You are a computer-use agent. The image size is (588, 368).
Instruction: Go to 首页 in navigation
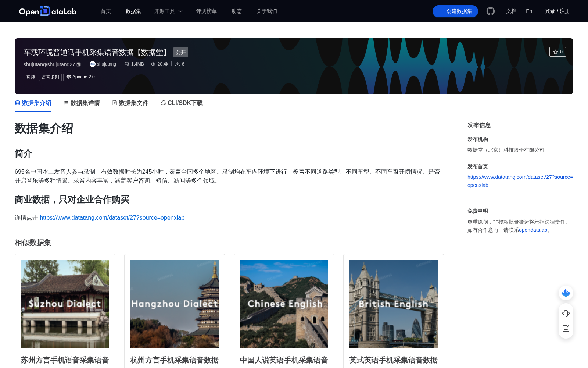click(x=106, y=11)
